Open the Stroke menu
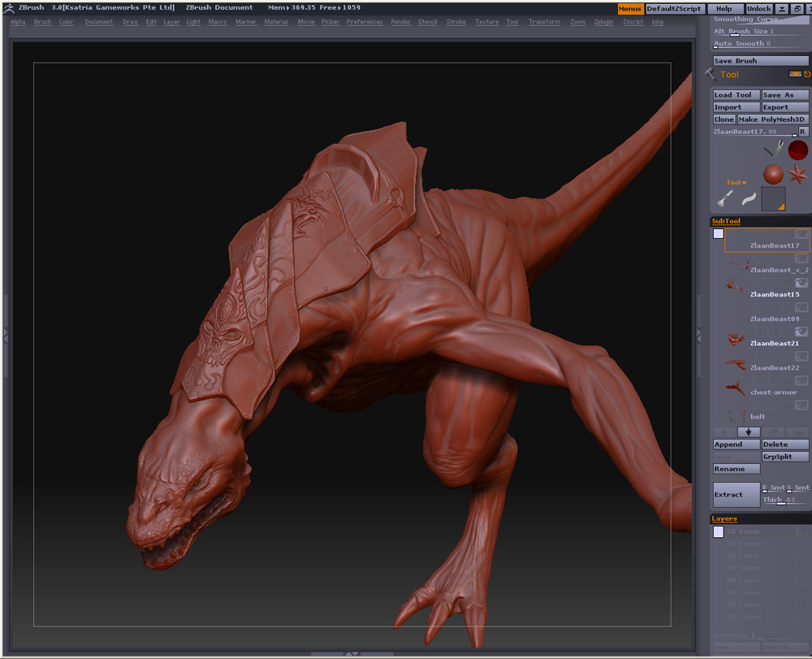The width and height of the screenshot is (812, 659). pos(456,22)
